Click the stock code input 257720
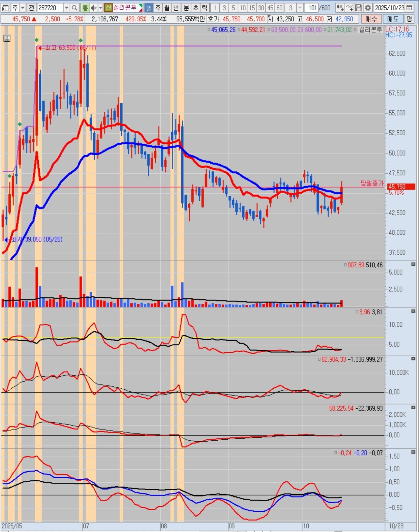419x532 pixels. coord(50,7)
